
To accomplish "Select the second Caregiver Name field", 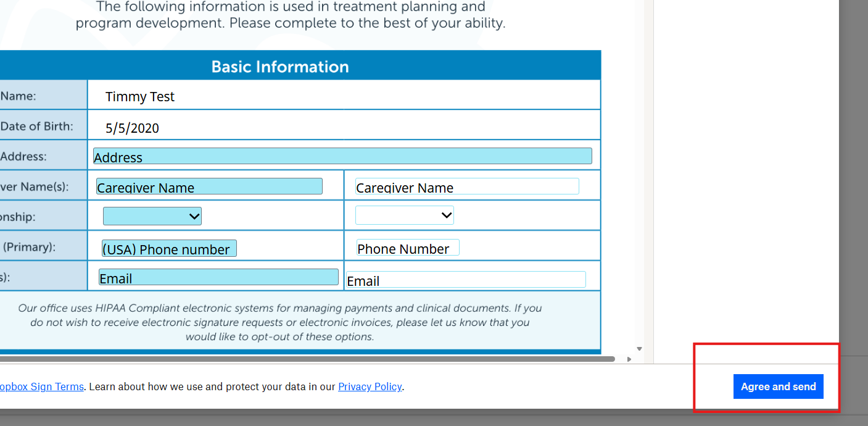I will tap(467, 186).
